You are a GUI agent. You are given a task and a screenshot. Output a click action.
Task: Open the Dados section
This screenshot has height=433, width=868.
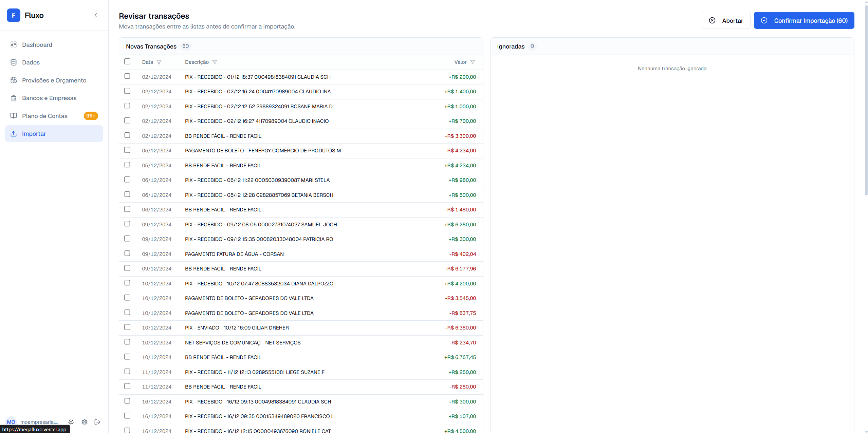tap(54, 62)
